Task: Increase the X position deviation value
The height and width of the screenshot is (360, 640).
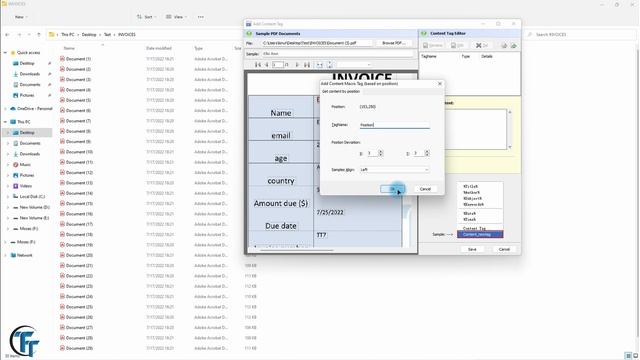Action: (380, 151)
